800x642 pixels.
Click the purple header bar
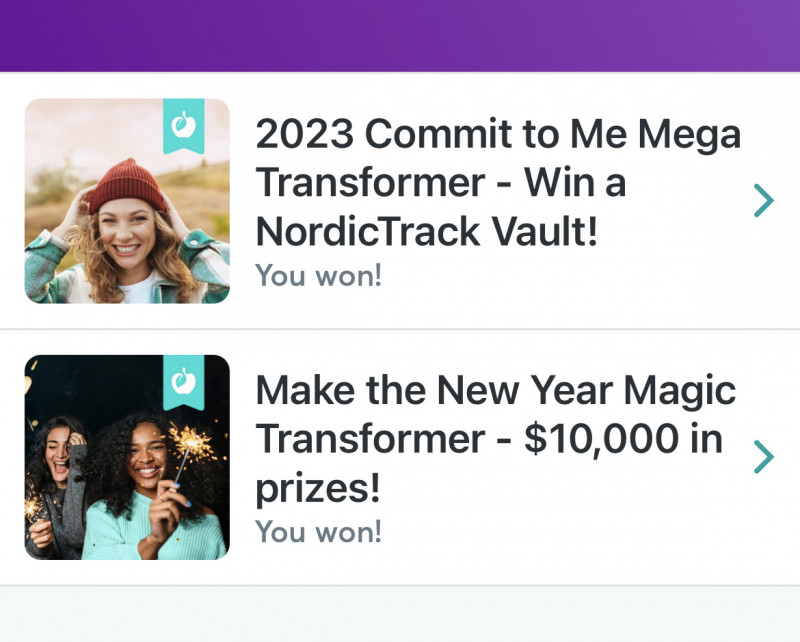[400, 35]
